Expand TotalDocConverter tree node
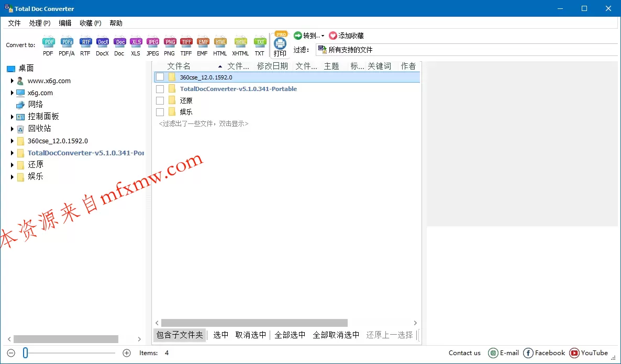Image resolution: width=621 pixels, height=364 pixels. tap(12, 153)
